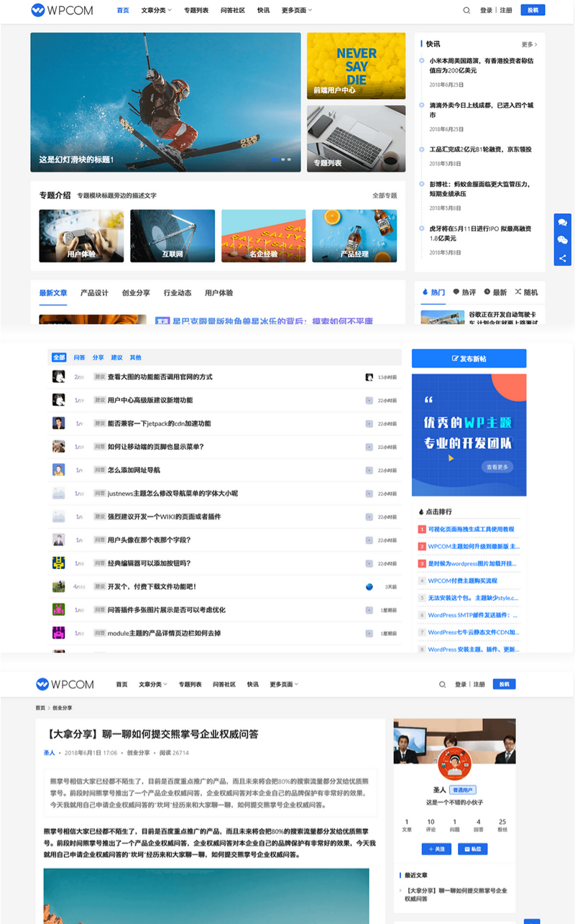
Task: Click the WeChat icon in the floating sidebar
Action: 563,239
